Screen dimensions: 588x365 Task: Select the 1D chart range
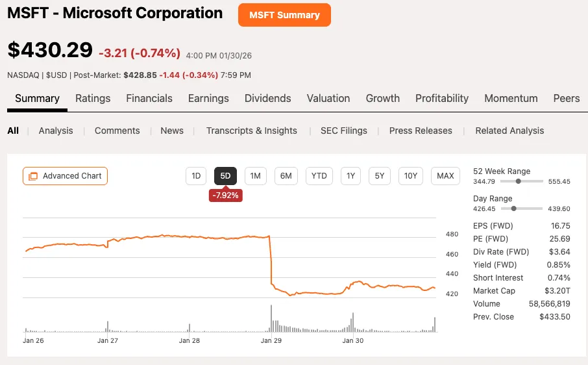coord(195,176)
